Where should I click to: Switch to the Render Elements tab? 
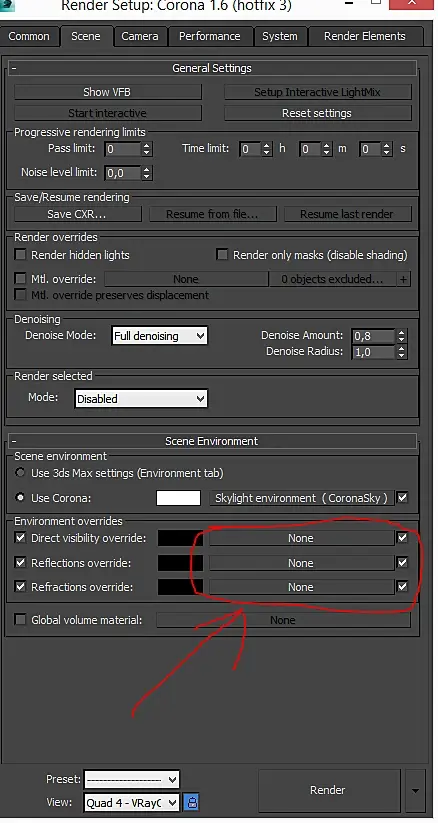(364, 36)
